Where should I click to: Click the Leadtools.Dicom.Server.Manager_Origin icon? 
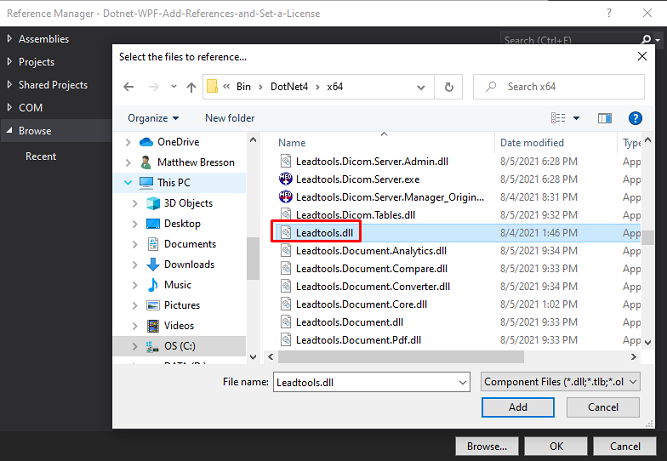pyautogui.click(x=285, y=197)
